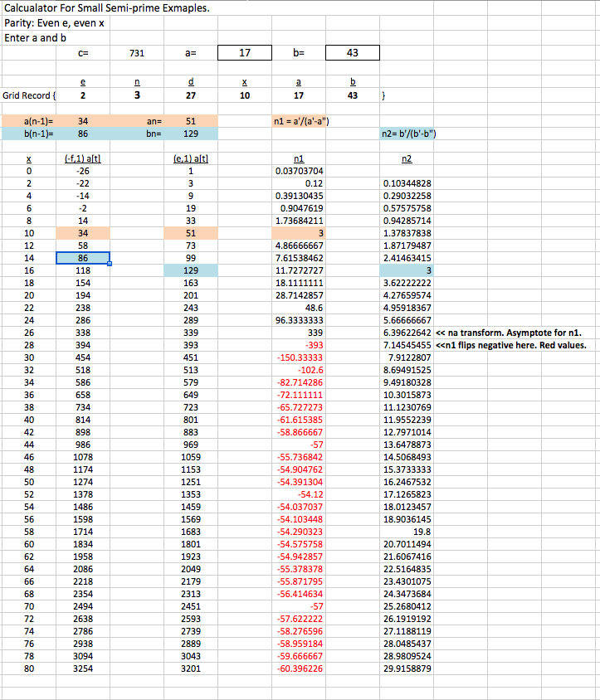Click the last-row value 3254
Screen dimensions: 600x700
coord(83,668)
